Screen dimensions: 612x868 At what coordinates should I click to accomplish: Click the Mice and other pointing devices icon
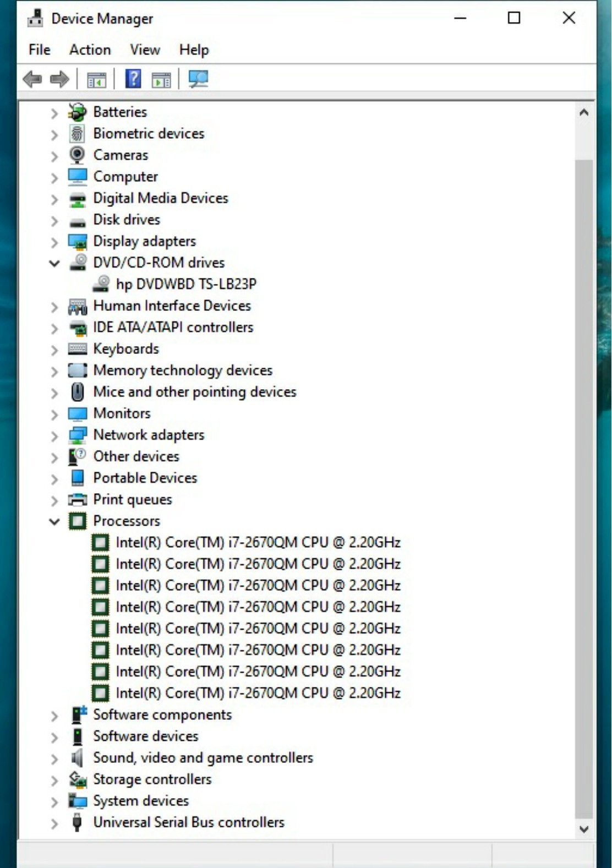point(78,392)
